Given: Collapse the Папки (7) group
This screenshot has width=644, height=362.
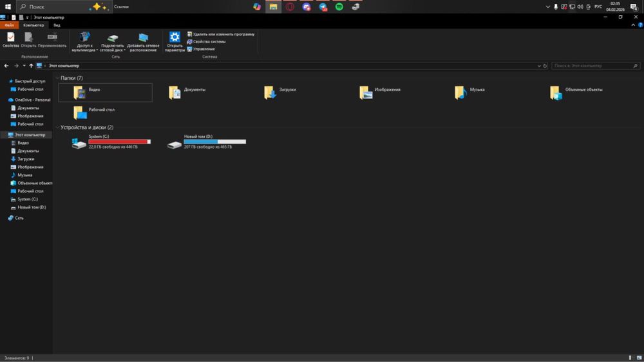Looking at the screenshot, I should [x=57, y=78].
